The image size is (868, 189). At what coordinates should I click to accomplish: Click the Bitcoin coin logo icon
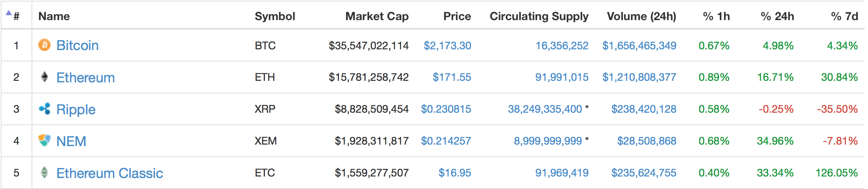click(44, 45)
